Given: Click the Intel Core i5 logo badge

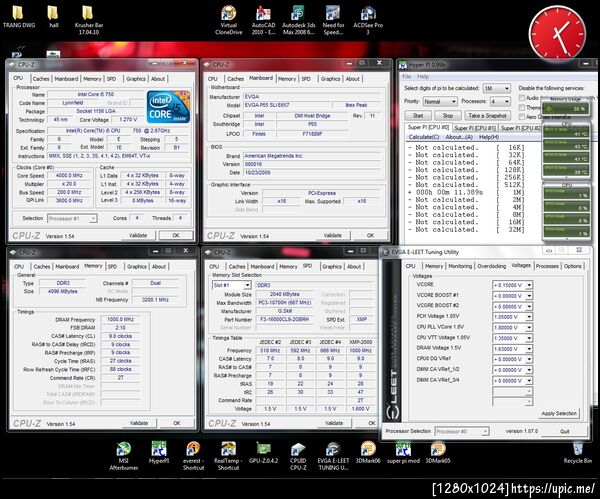Looking at the screenshot, I should [x=168, y=106].
